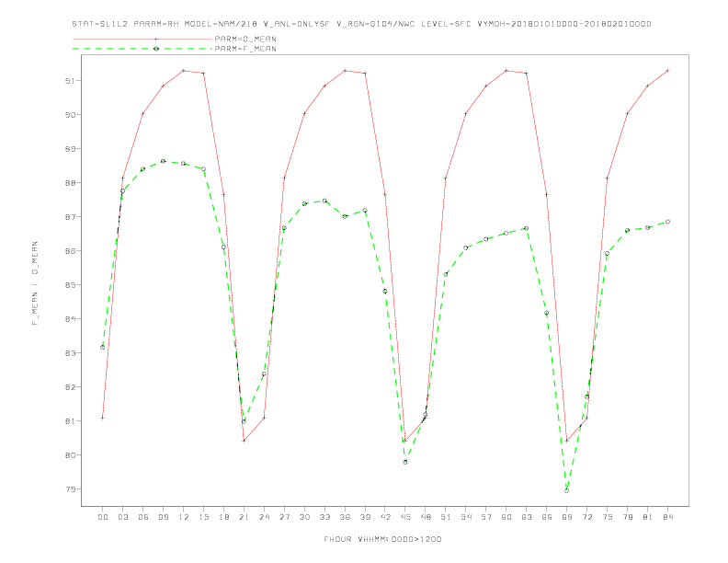Click the green dashed line sample in the legend
728x563 pixels.
(142, 49)
